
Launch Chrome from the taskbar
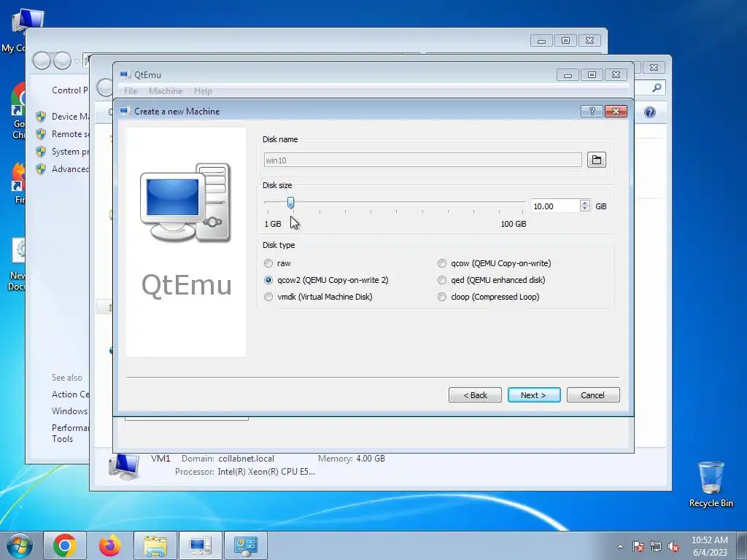click(x=65, y=545)
